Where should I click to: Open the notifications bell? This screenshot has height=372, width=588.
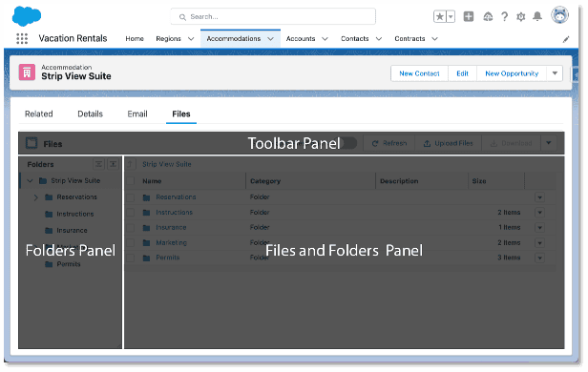pos(537,16)
